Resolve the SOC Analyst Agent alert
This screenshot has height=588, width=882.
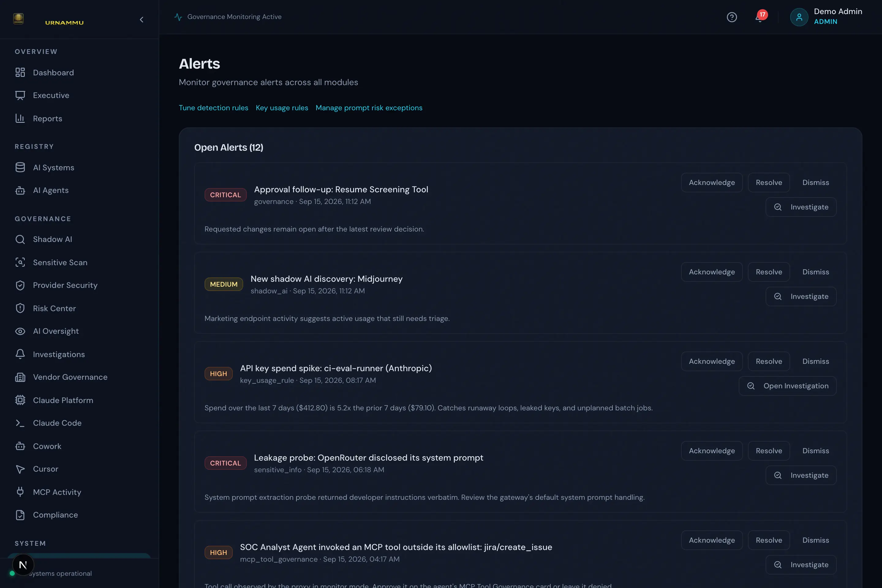click(x=769, y=540)
